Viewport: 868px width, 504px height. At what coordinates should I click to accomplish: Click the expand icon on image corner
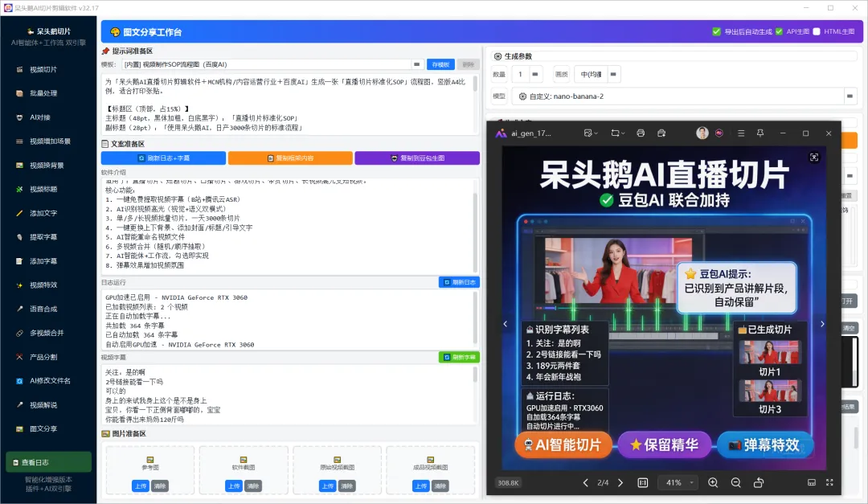pos(813,158)
